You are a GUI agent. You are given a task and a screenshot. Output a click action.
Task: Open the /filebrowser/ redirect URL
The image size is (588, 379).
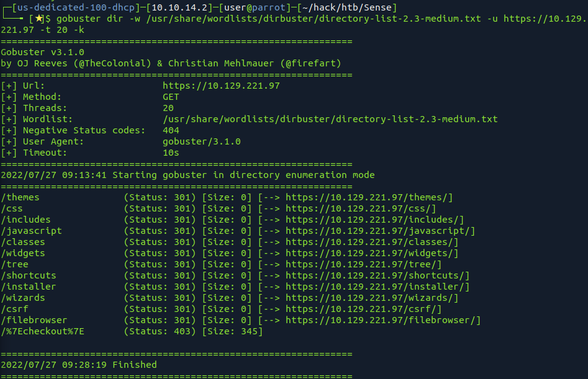[380, 320]
